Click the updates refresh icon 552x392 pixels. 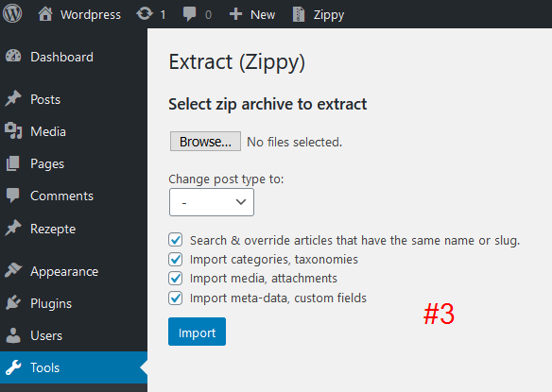click(145, 14)
